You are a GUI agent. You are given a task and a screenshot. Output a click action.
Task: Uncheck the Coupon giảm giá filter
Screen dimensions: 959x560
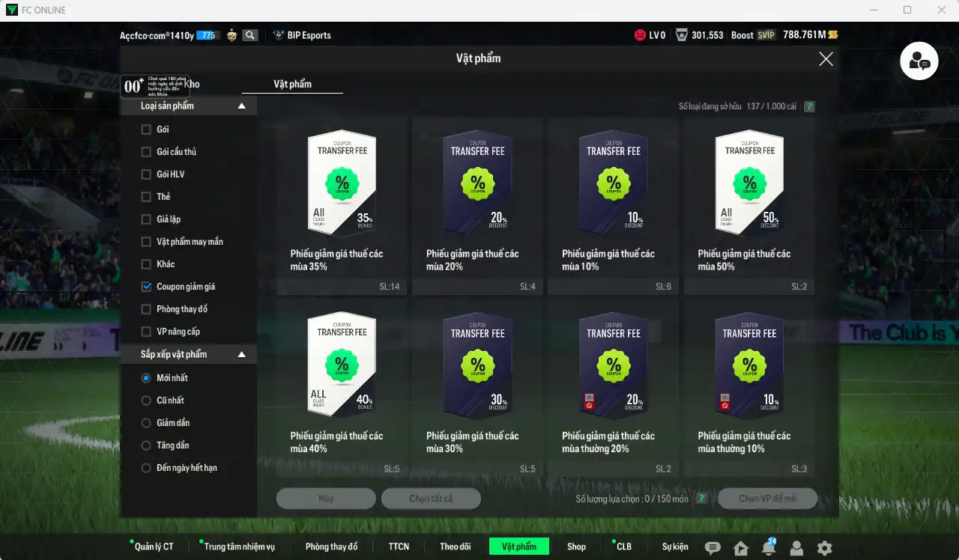point(147,287)
